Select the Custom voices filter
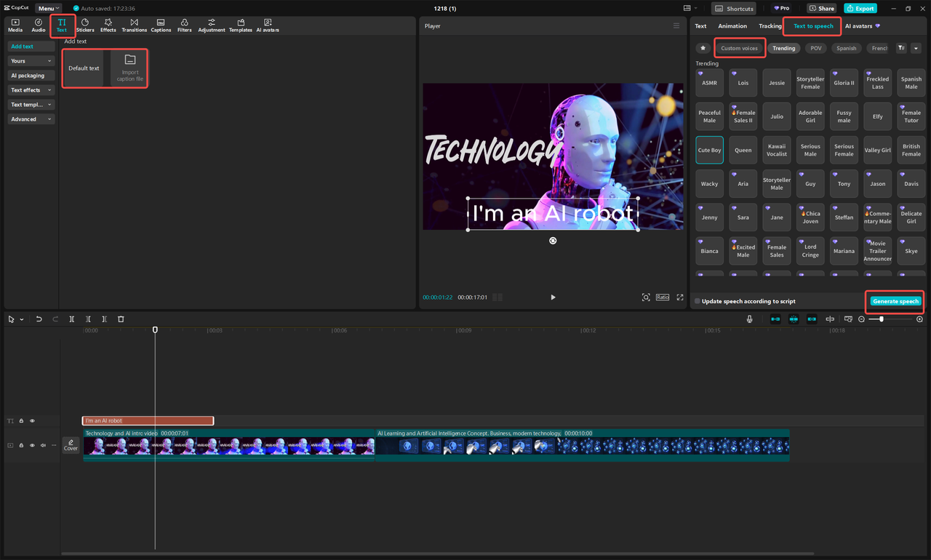 tap(739, 48)
